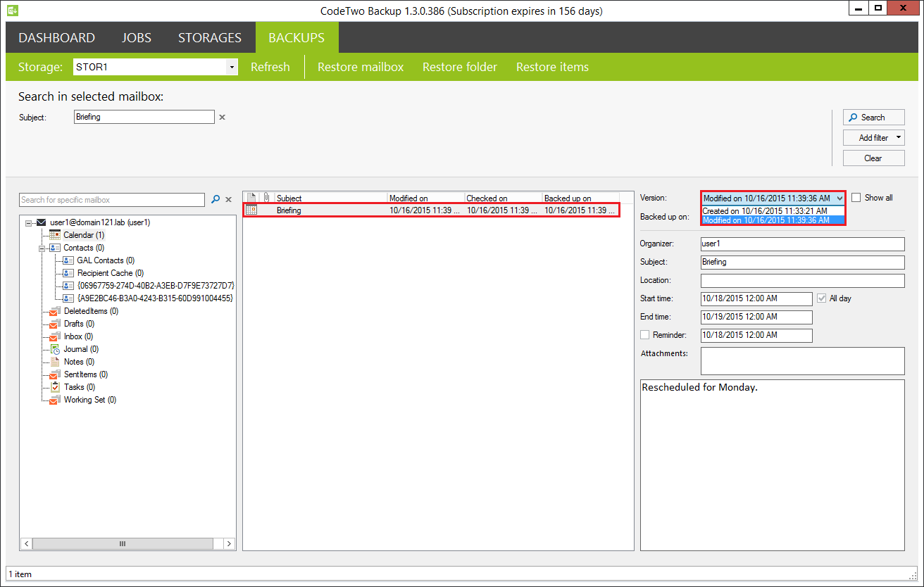The width and height of the screenshot is (924, 587).
Task: Open the Calendar folder icon for user1
Action: coord(55,234)
